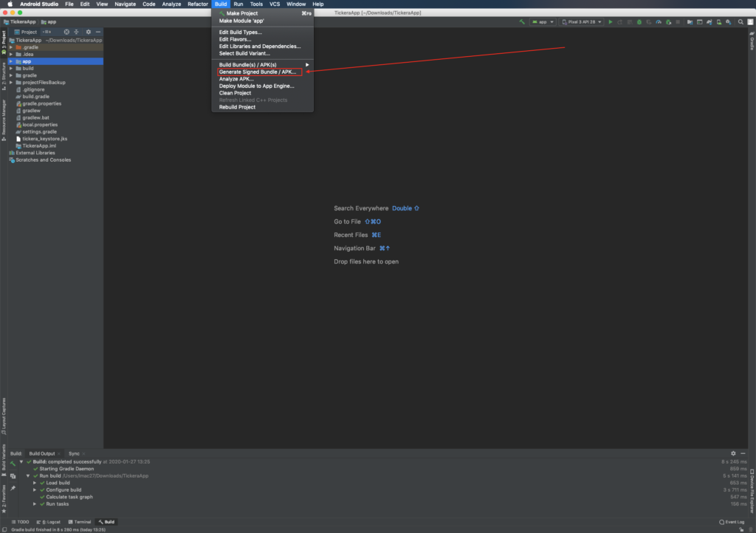Open the AVD Manager from the toolbar

coord(719,21)
